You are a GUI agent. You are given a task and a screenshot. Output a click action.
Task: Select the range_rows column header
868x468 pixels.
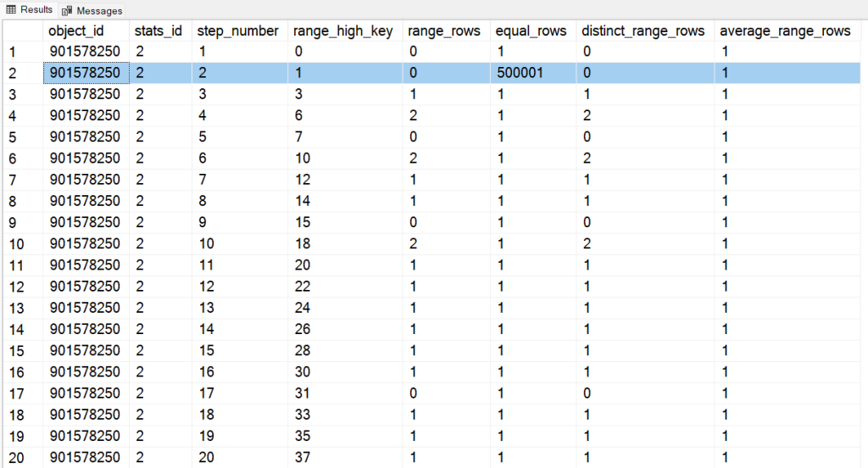click(x=444, y=31)
